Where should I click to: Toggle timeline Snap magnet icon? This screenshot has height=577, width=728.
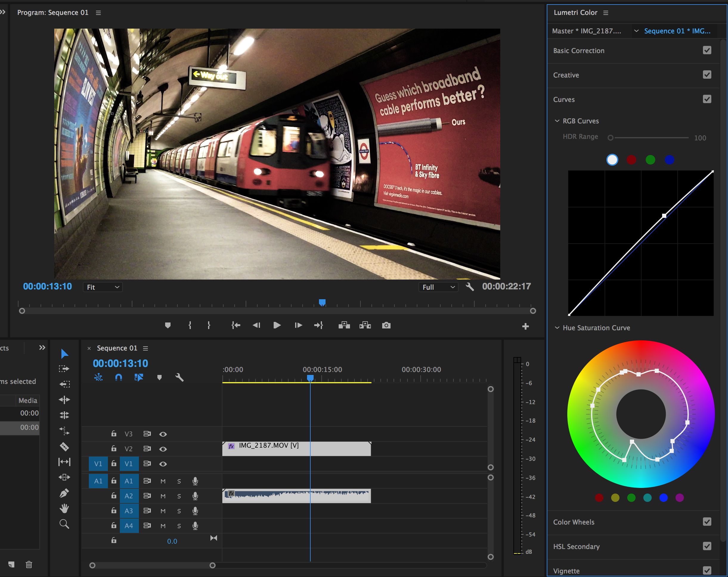119,377
